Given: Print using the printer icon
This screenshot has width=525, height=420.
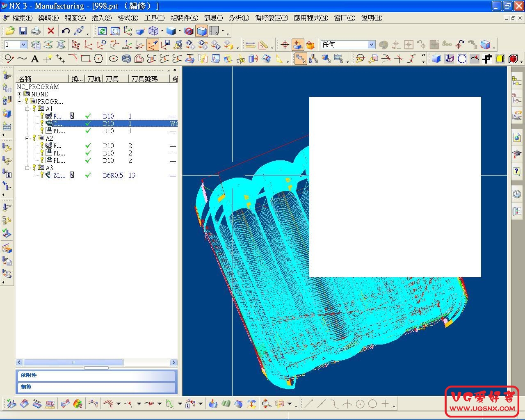Looking at the screenshot, I should pos(36,31).
